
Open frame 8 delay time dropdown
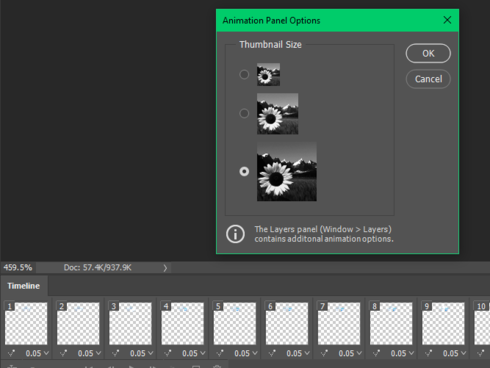click(x=402, y=353)
